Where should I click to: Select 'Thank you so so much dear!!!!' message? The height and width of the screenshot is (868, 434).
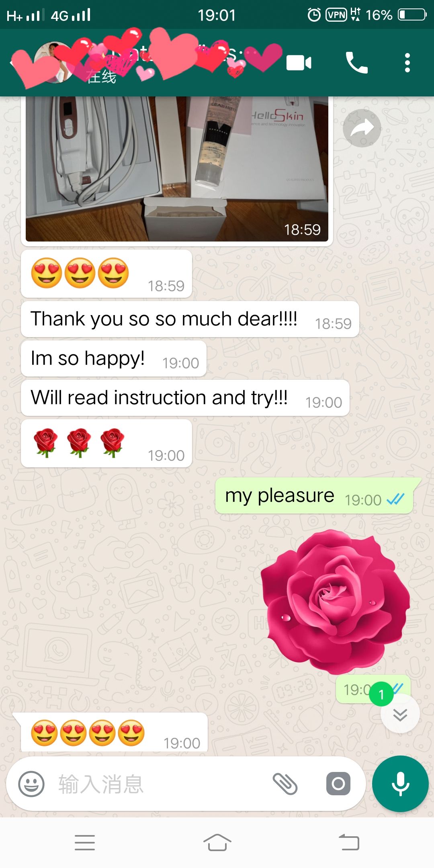click(x=190, y=319)
